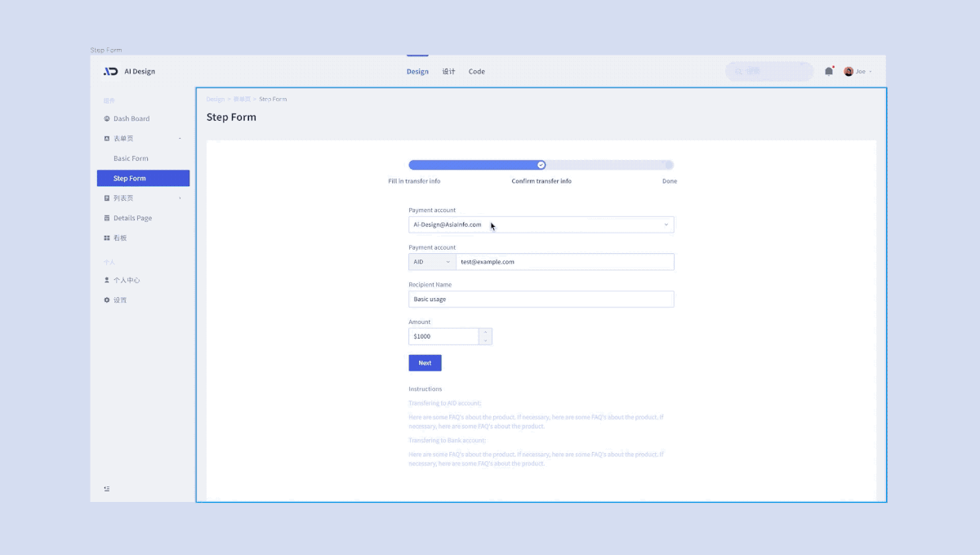Focus the $1000 Amount field
The height and width of the screenshot is (555, 980).
click(x=443, y=336)
